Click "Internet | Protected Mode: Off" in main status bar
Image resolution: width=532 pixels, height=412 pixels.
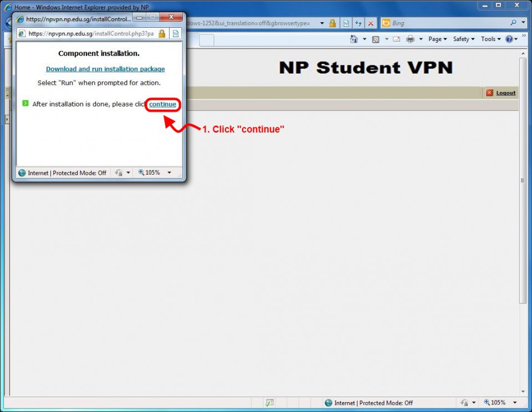(x=373, y=403)
